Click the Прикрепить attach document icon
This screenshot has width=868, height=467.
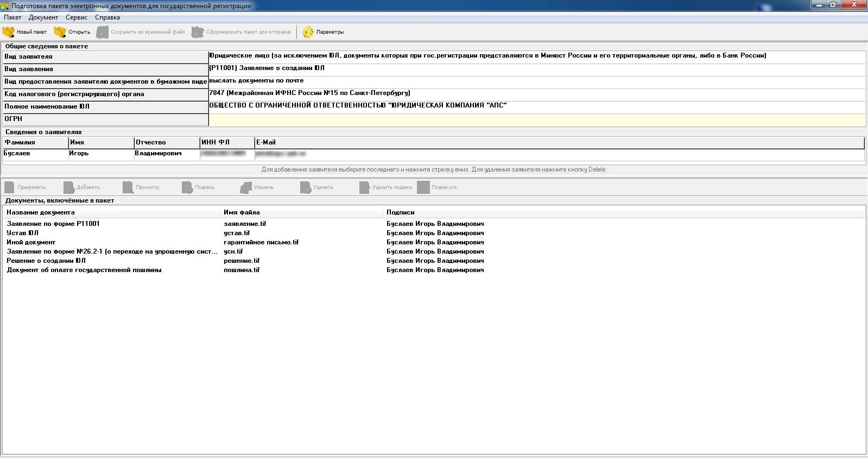click(10, 187)
